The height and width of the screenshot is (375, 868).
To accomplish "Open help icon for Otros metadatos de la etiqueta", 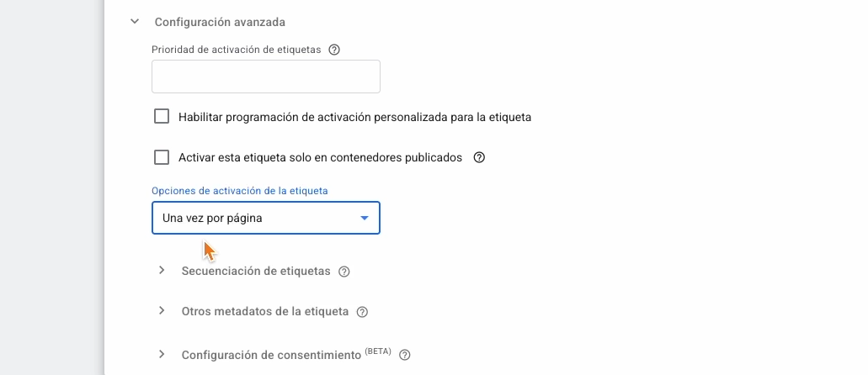I will point(362,312).
